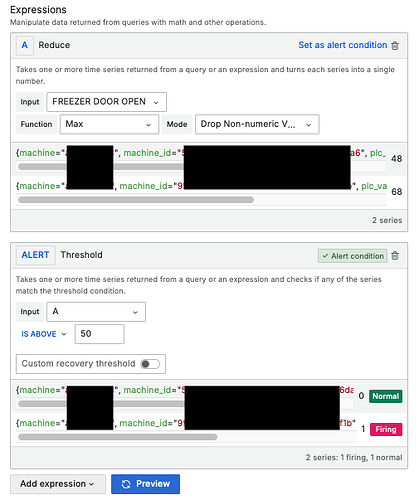Change the IS ABOVE condition selector
Screen dimensions: 418x500
pyautogui.click(x=44, y=334)
